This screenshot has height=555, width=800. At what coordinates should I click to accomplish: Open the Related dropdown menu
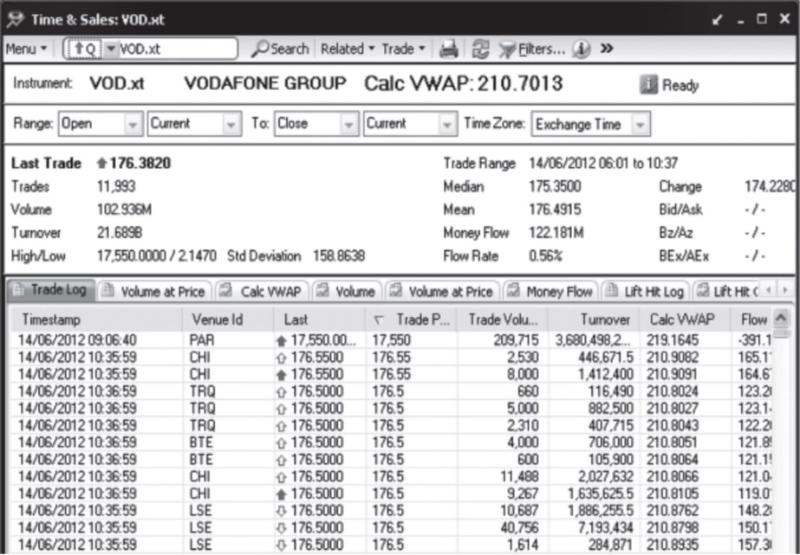(347, 49)
